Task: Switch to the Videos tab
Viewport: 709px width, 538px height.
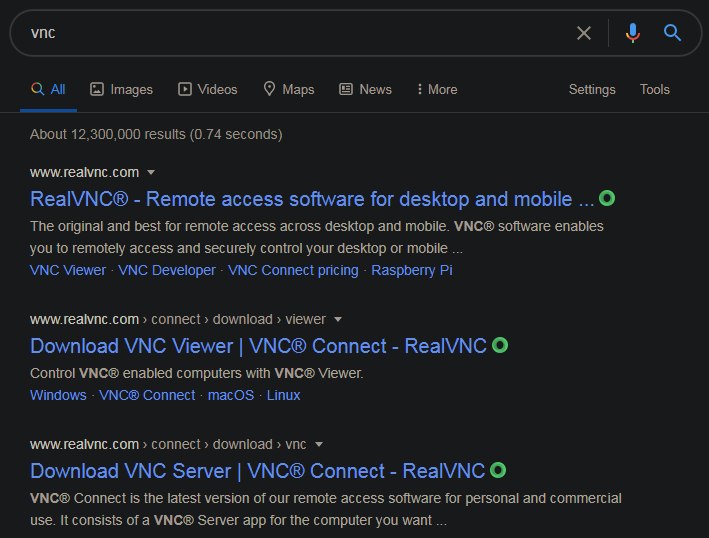Action: (x=208, y=89)
